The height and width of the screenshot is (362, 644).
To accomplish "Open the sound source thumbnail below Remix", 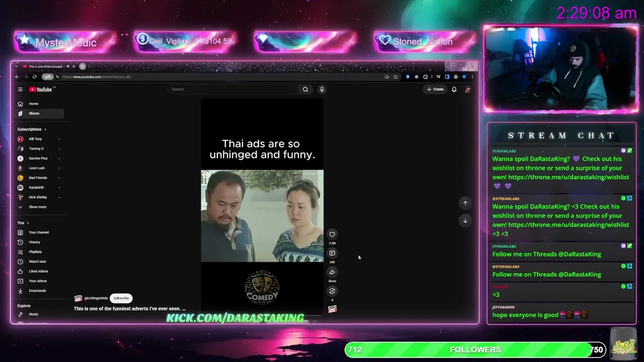I will (332, 309).
